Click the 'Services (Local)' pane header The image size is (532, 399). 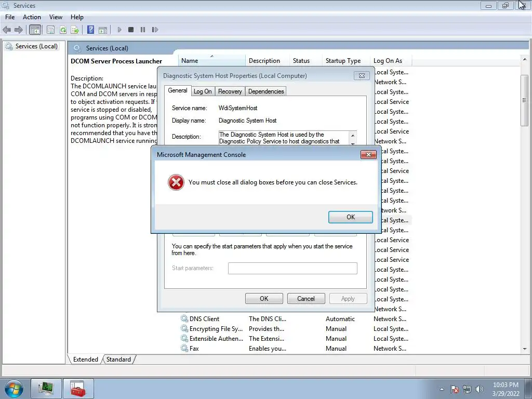[x=107, y=48]
